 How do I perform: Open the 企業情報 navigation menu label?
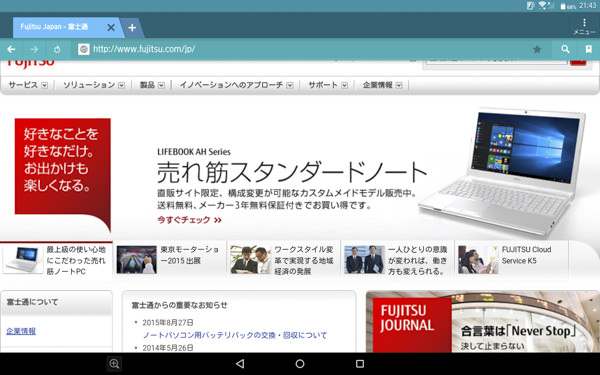377,85
